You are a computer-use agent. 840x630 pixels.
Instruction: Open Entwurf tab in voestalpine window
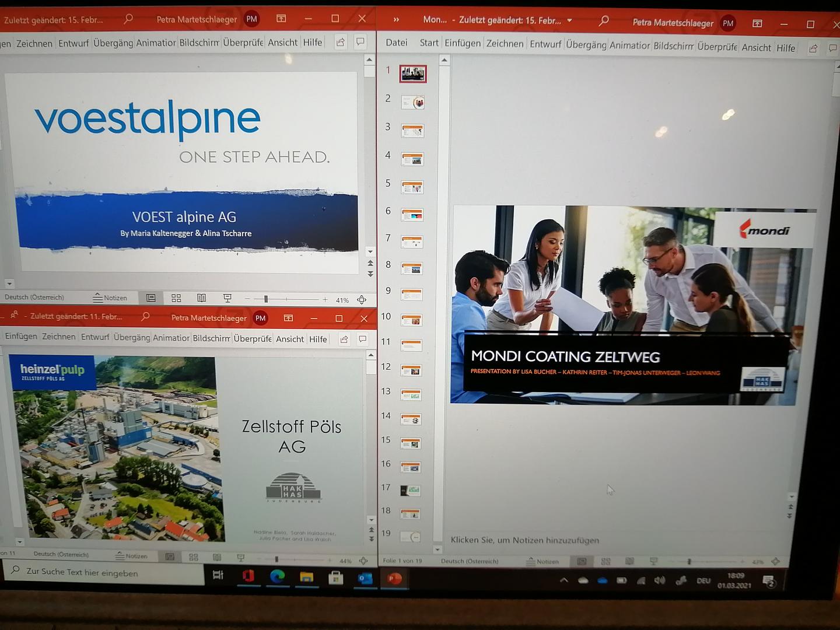(73, 43)
